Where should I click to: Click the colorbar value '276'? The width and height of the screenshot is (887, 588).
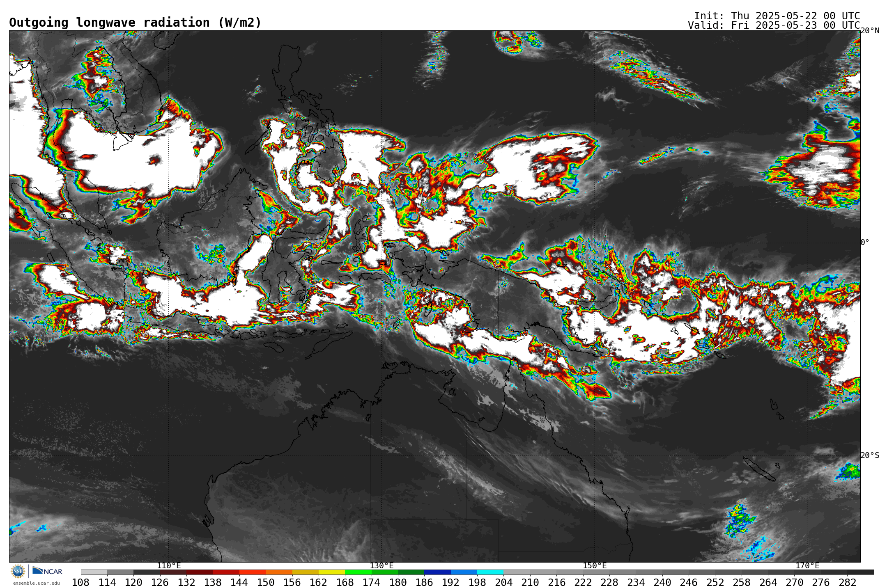[x=821, y=583]
